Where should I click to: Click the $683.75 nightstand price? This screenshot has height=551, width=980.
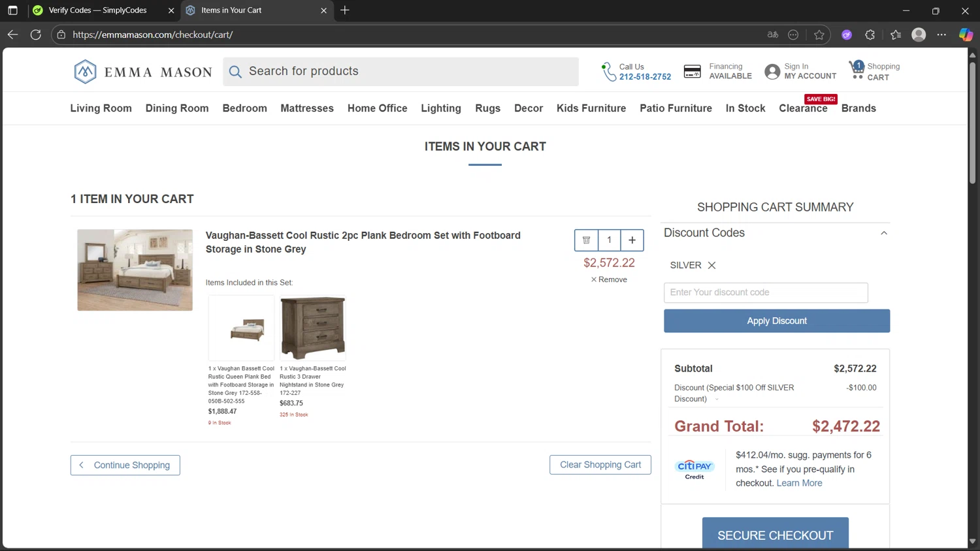(x=291, y=403)
